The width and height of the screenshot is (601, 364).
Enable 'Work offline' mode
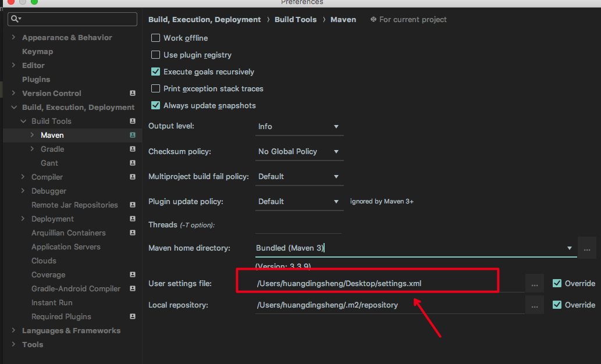(x=155, y=38)
